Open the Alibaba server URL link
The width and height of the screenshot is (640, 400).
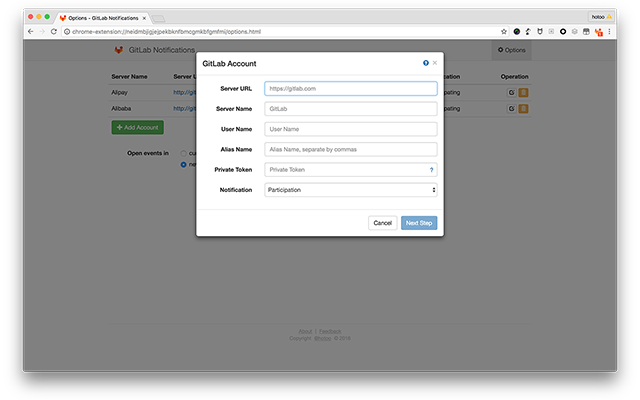[184, 109]
